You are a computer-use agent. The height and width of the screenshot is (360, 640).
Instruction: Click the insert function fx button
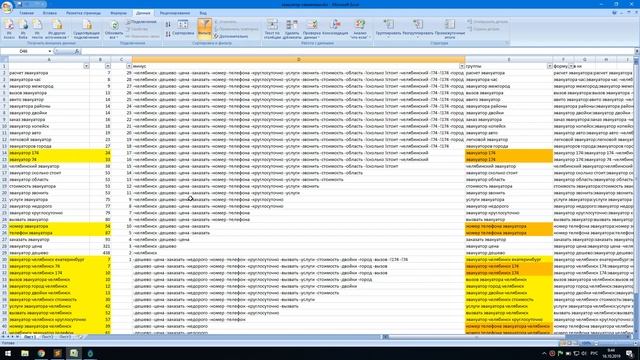77,51
